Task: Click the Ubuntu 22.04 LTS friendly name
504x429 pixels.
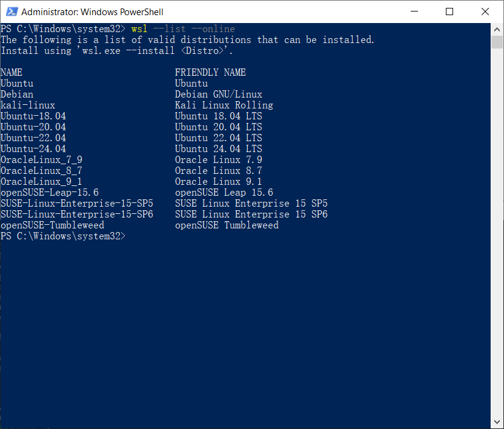Action: click(219, 138)
